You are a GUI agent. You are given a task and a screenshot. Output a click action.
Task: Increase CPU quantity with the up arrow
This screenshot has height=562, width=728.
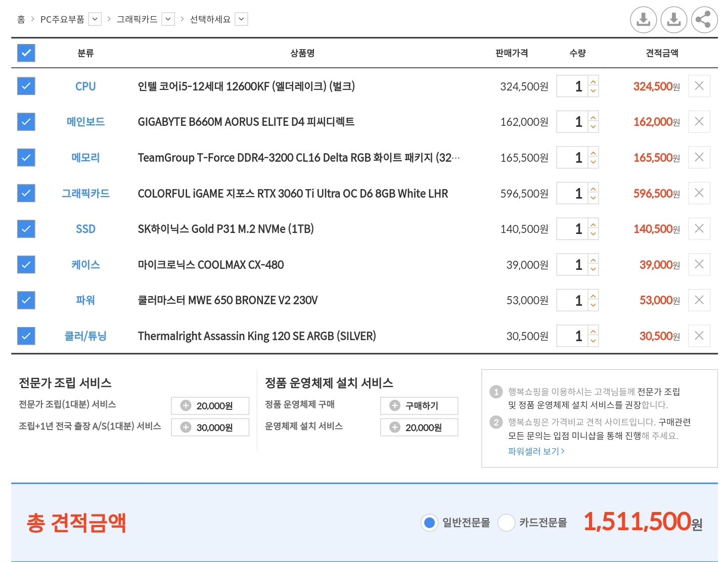594,81
